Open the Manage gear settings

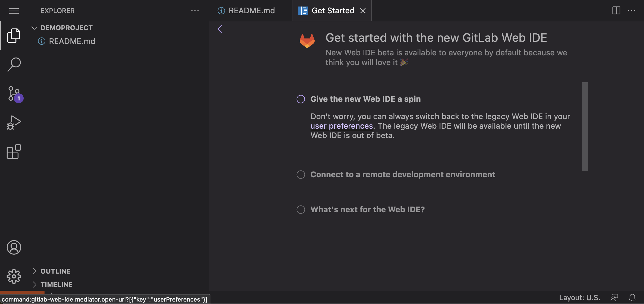(x=14, y=276)
